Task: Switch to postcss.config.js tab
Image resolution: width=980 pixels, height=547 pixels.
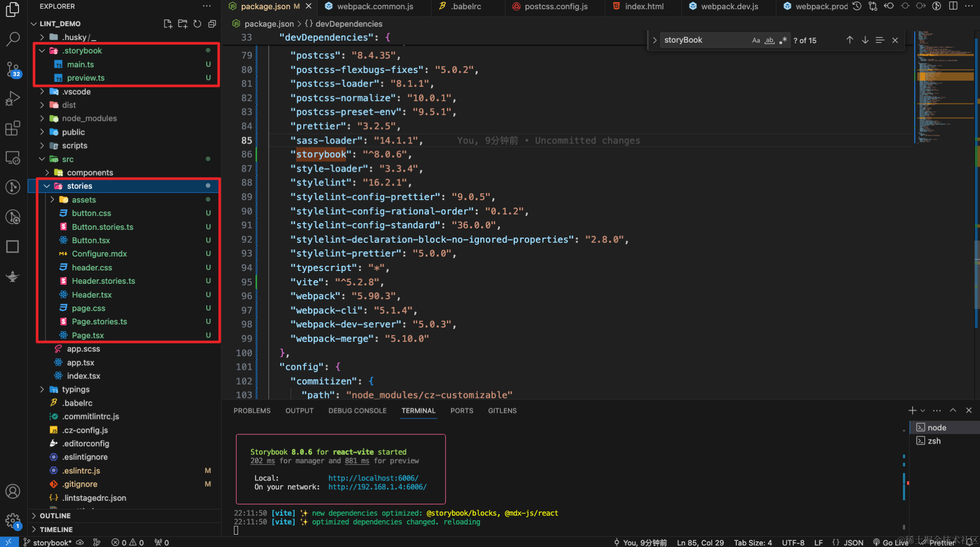Action: tap(556, 6)
